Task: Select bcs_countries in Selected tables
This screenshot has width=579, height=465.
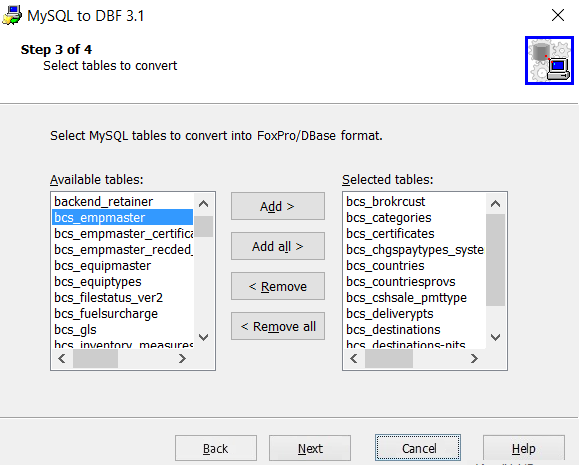Action: (385, 266)
